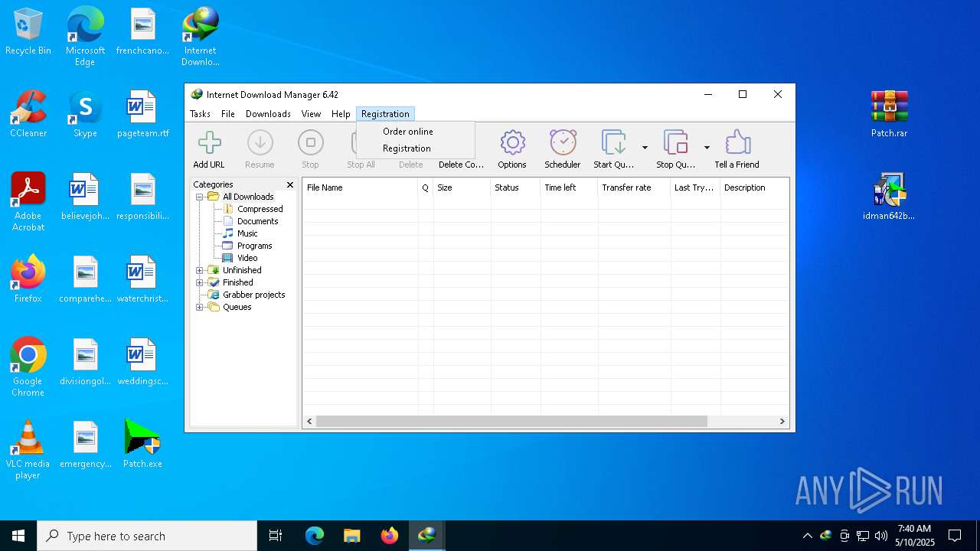The height and width of the screenshot is (551, 980).
Task: Expand the Unfinished tree node
Action: click(200, 270)
